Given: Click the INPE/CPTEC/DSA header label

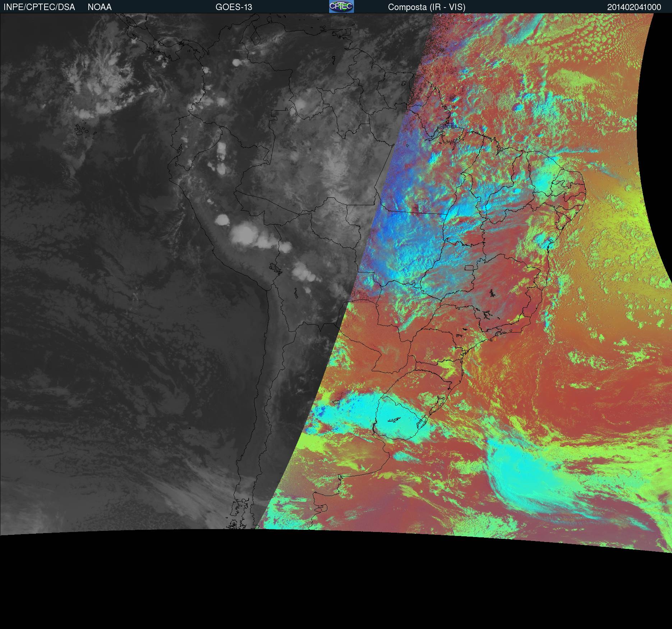Looking at the screenshot, I should [39, 7].
